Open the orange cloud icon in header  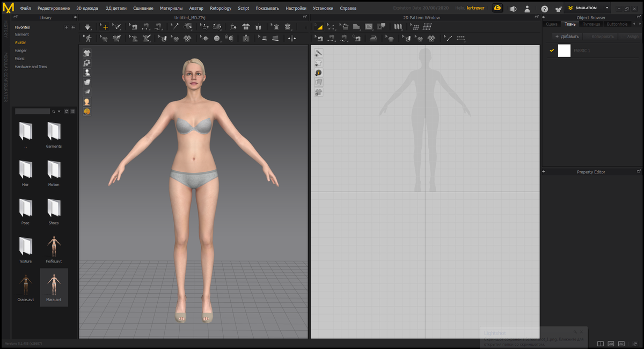[497, 9]
